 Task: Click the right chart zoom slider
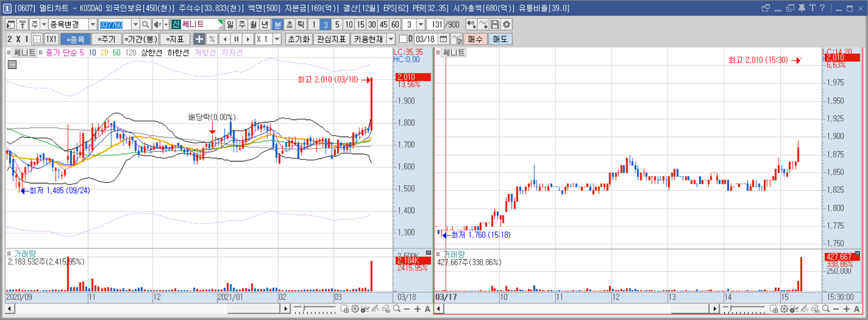click(x=744, y=309)
